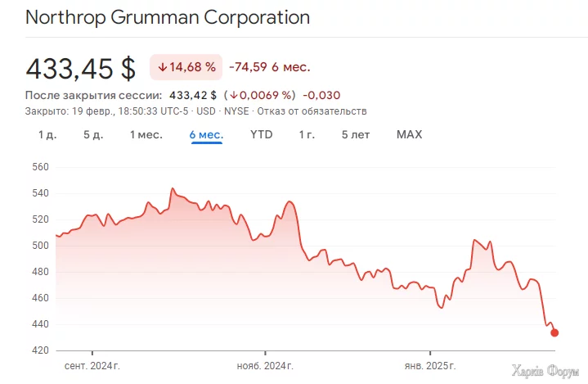Select the 1 д. time range
Screen dimensions: 588x384
coord(47,134)
